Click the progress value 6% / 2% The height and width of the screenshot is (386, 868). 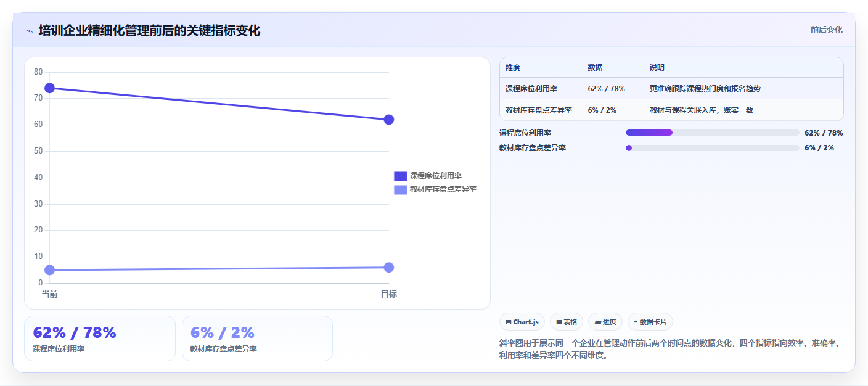[819, 148]
